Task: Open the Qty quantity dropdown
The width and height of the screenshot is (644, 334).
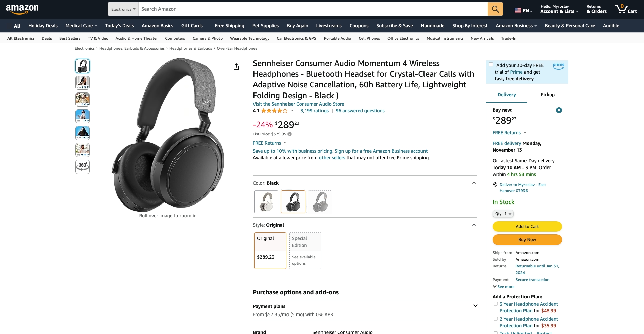Action: [x=503, y=214]
